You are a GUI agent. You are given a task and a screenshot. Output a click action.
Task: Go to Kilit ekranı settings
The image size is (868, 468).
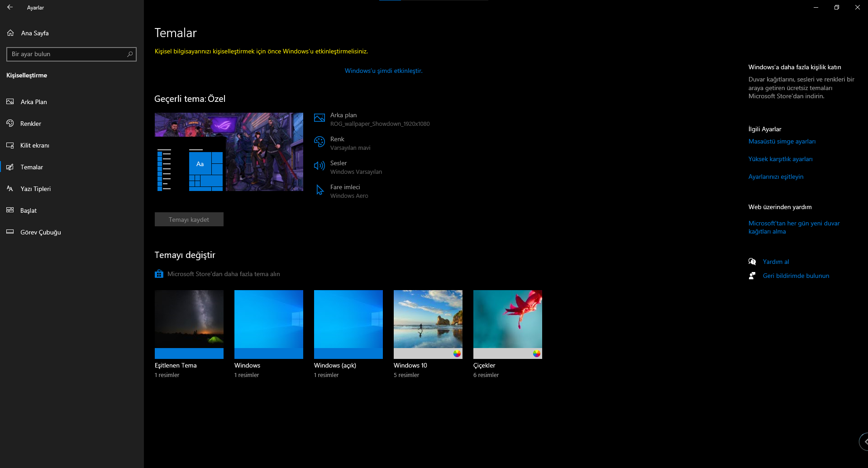click(x=72, y=145)
